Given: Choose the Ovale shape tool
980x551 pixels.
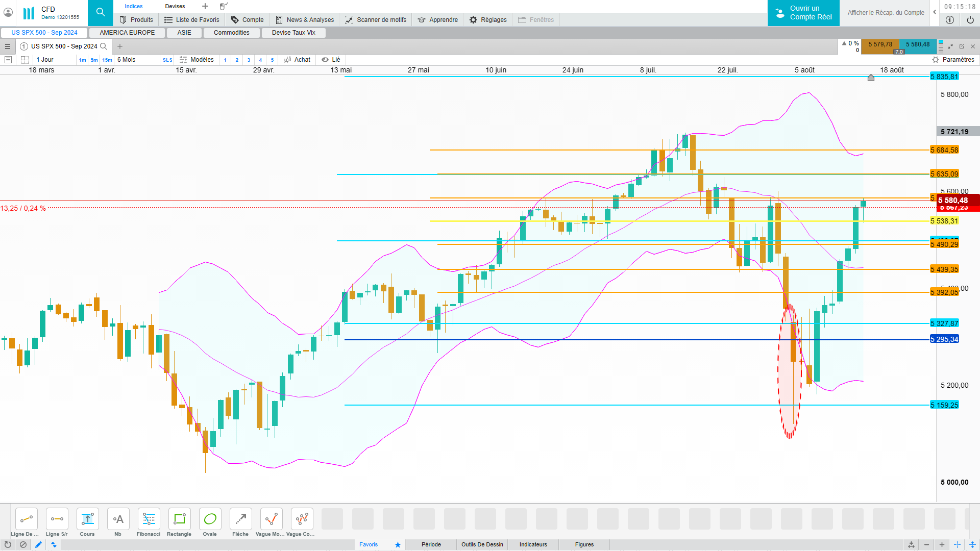Looking at the screenshot, I should [x=210, y=519].
